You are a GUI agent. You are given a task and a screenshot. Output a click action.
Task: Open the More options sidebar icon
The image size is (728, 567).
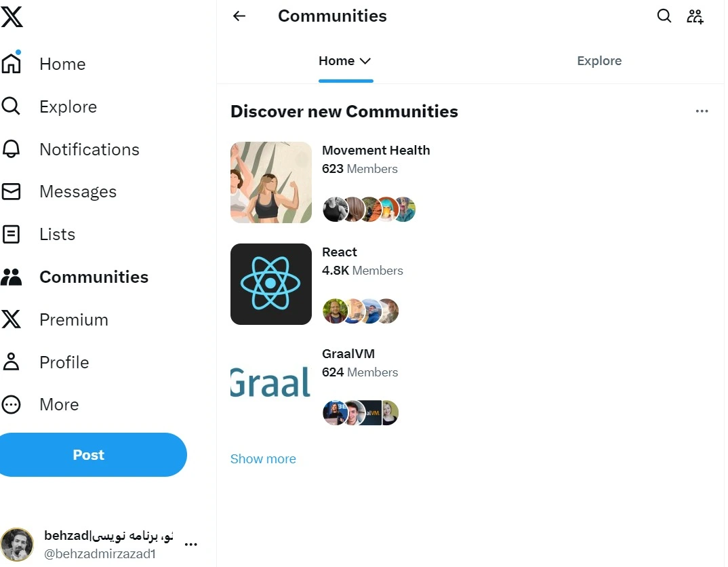pos(12,404)
